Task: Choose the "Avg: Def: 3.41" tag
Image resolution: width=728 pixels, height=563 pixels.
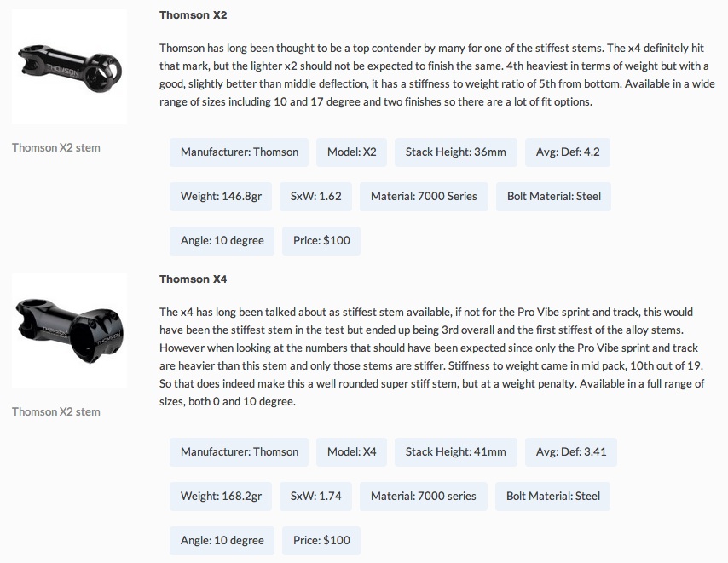Action: [x=571, y=452]
